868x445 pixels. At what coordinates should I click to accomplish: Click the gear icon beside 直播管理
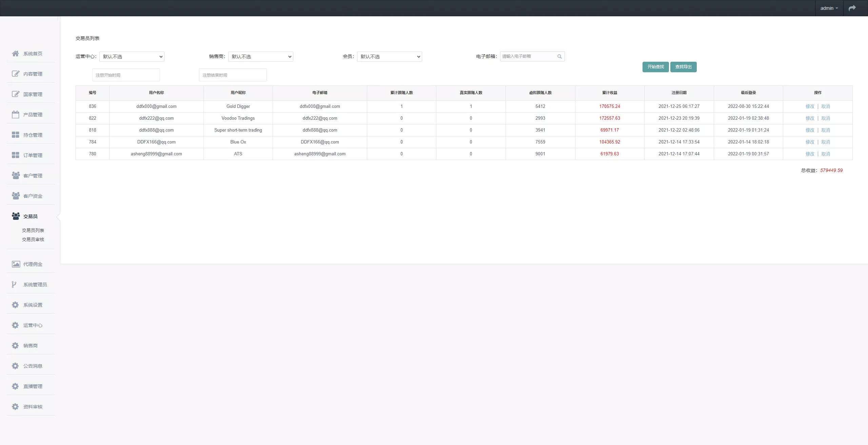click(x=15, y=386)
